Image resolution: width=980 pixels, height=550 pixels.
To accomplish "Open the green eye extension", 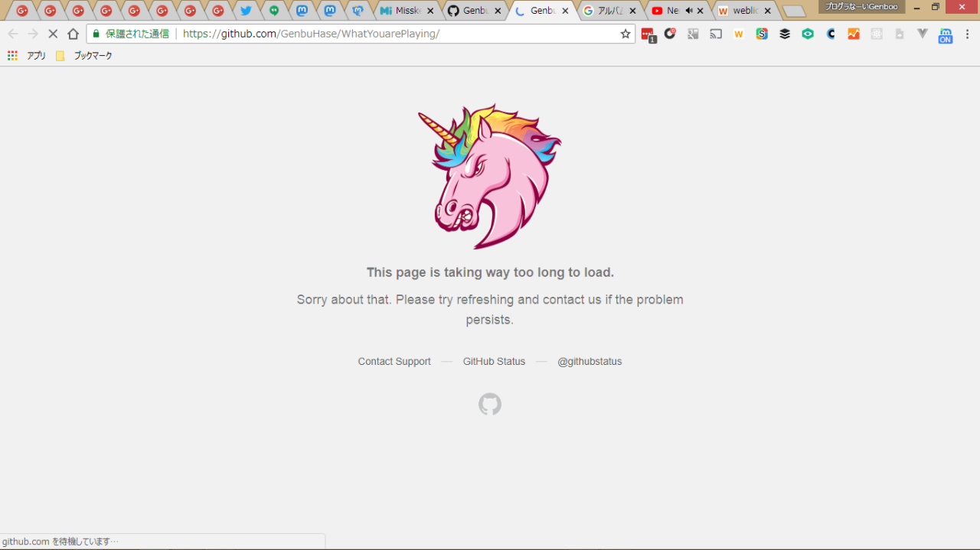I will [808, 34].
